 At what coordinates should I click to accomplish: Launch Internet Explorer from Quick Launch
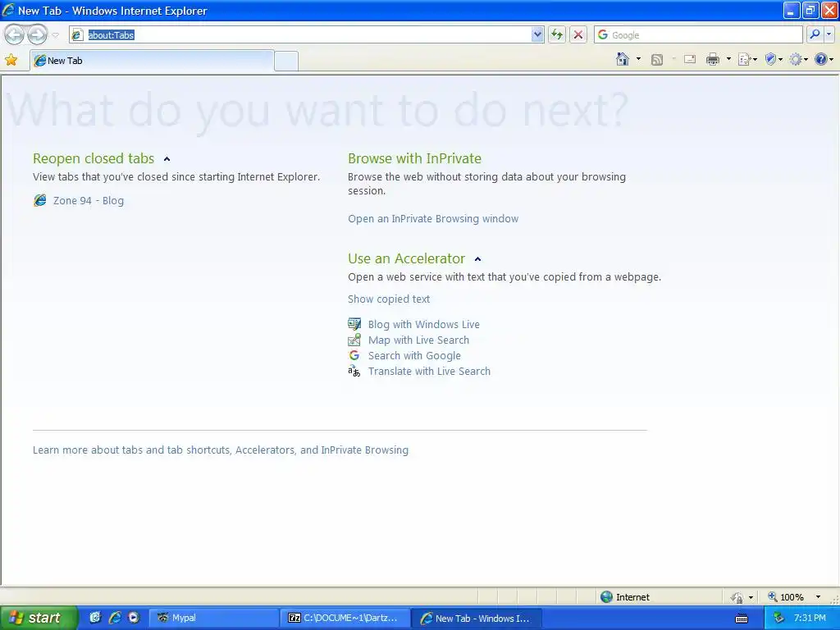coord(115,618)
